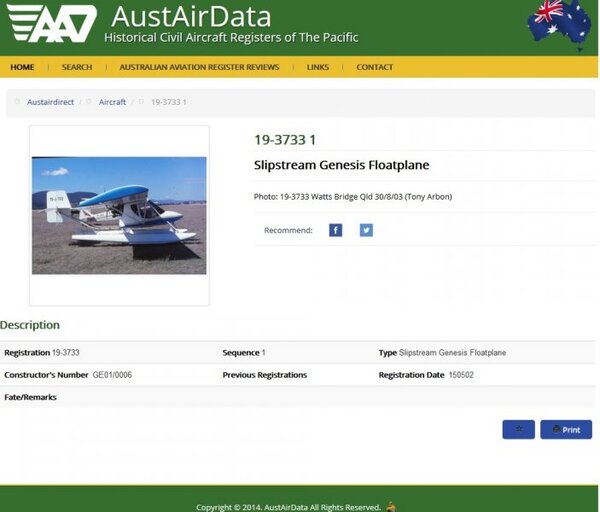Open the CONTACT menu item
This screenshot has width=600, height=512.
[375, 67]
